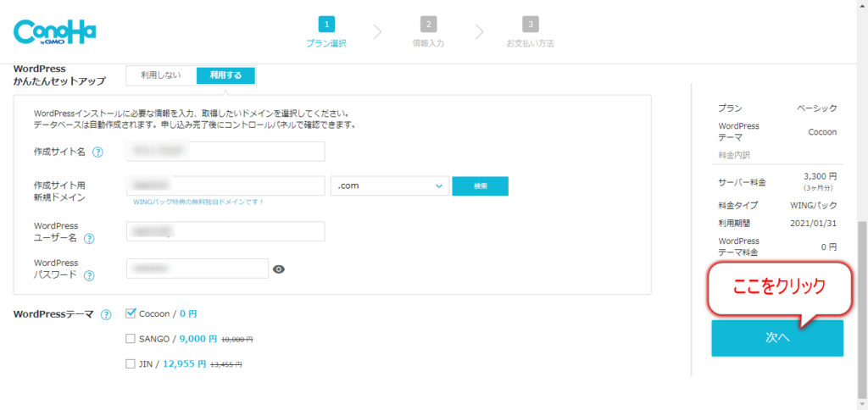The width and height of the screenshot is (868, 410).
Task: Click the 9,000 円 SANGO price
Action: pyautogui.click(x=198, y=339)
